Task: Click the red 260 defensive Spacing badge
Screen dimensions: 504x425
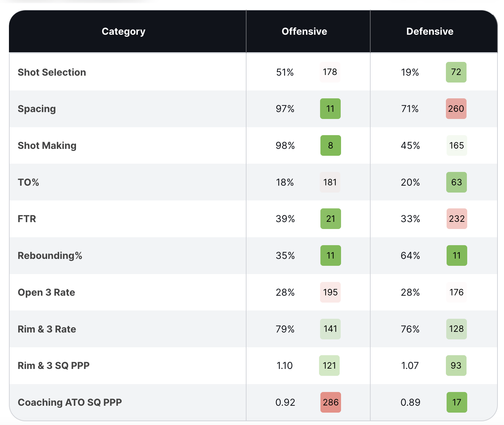Action: 456,109
